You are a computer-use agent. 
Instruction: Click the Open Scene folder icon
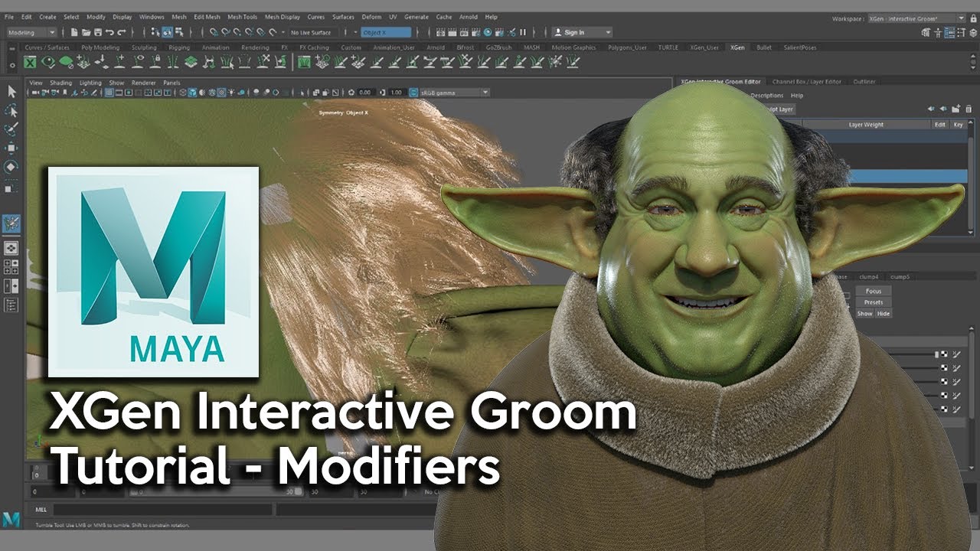pos(86,33)
